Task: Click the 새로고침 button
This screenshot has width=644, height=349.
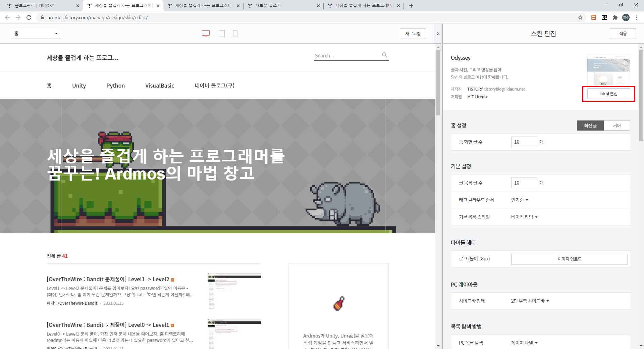Action: [x=413, y=34]
